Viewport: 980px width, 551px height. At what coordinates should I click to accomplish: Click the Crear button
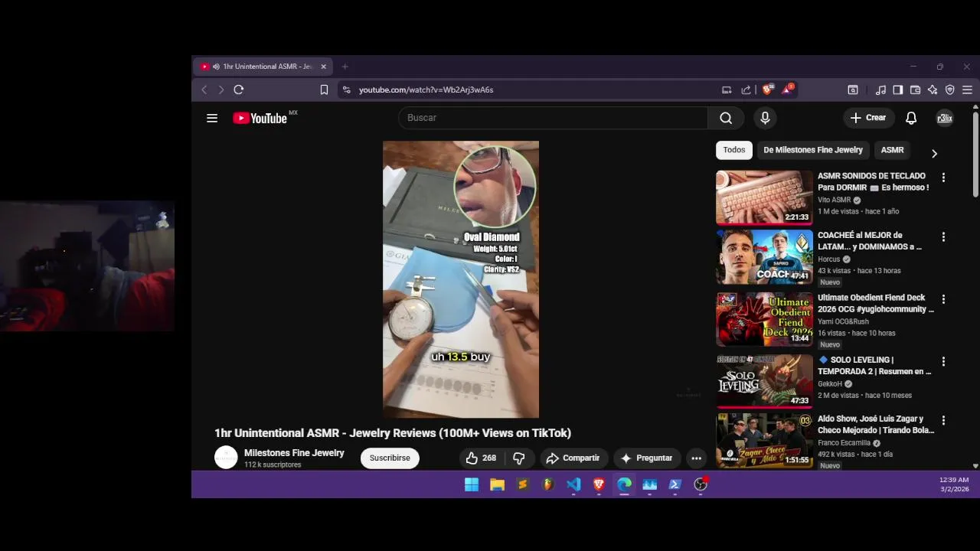pyautogui.click(x=868, y=118)
